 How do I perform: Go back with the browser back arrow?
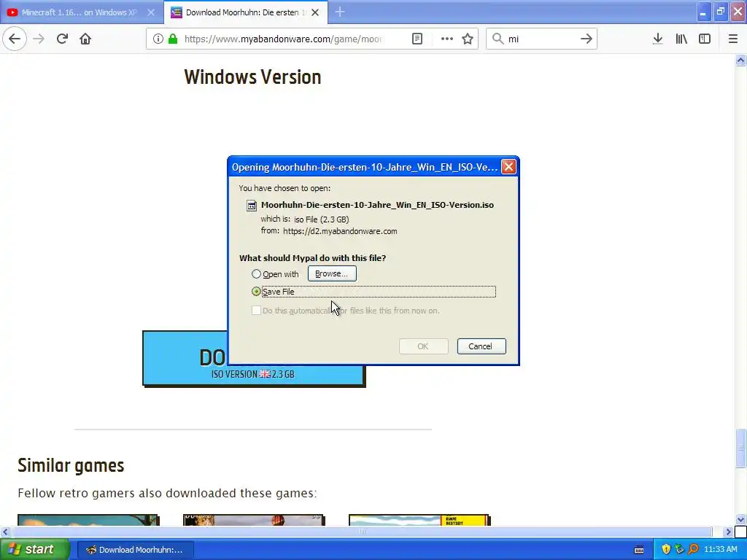click(15, 39)
